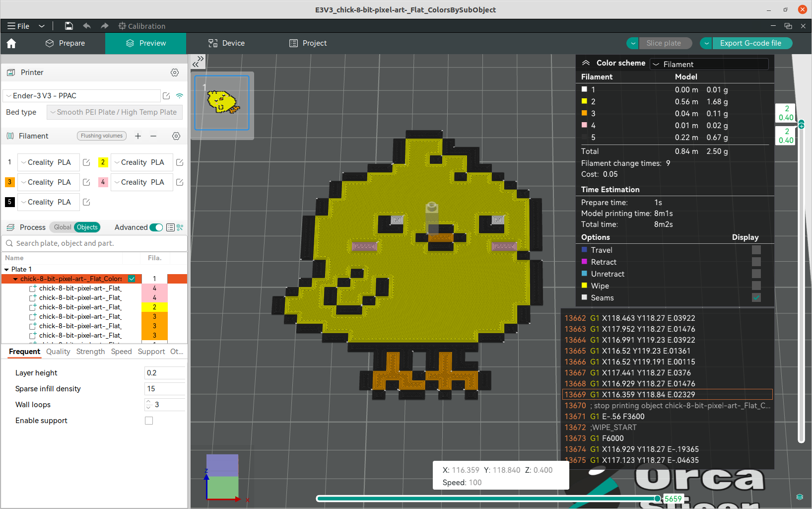
Task: Toggle Seams display checkbox
Action: (756, 297)
